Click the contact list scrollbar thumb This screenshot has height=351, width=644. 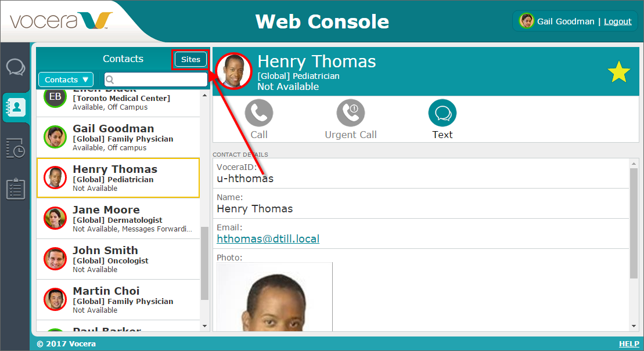pyautogui.click(x=204, y=263)
